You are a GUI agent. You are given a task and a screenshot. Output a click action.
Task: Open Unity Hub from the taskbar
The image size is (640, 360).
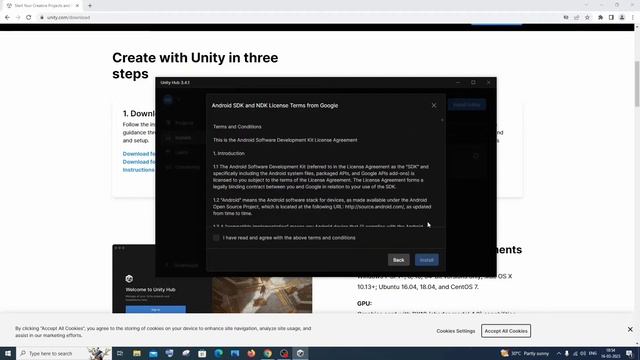click(x=300, y=353)
